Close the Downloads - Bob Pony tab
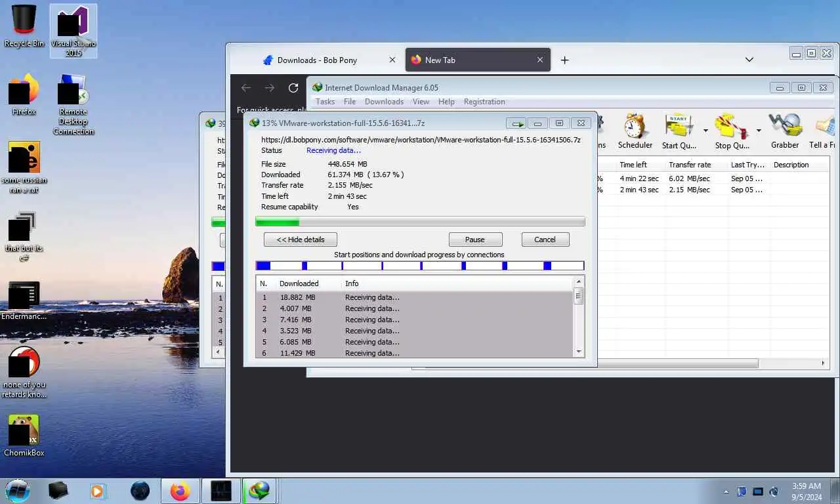This screenshot has width=840, height=504. (392, 60)
